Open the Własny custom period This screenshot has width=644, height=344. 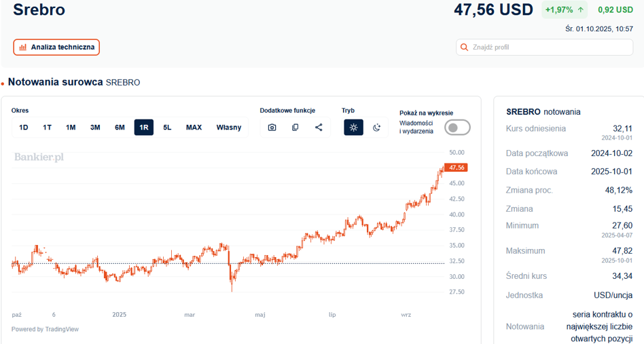[228, 128]
